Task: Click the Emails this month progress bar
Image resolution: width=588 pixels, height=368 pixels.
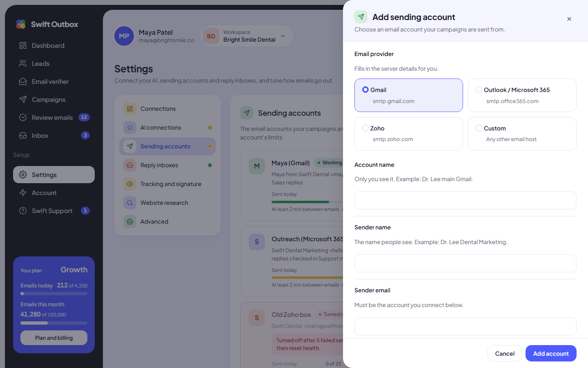Action: [54, 323]
